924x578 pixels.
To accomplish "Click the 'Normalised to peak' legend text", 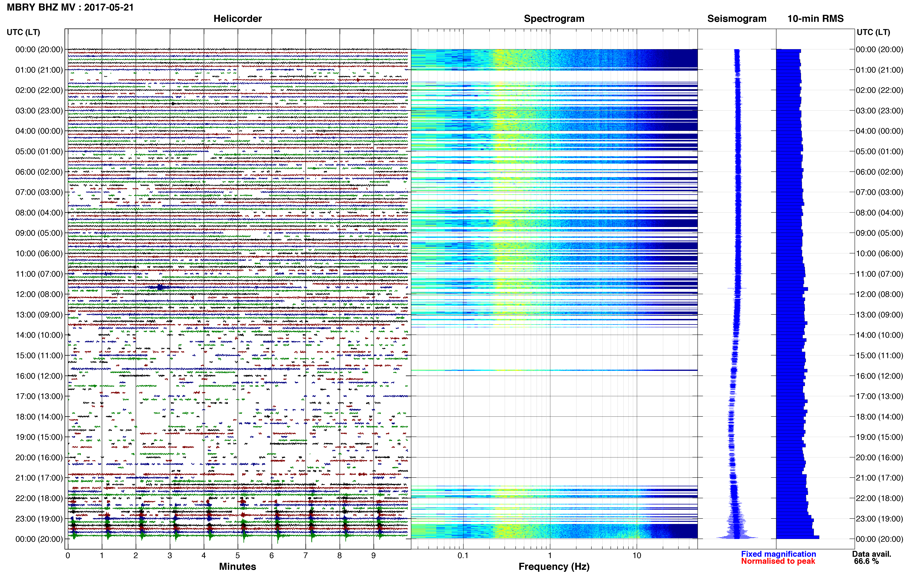I will (x=778, y=561).
